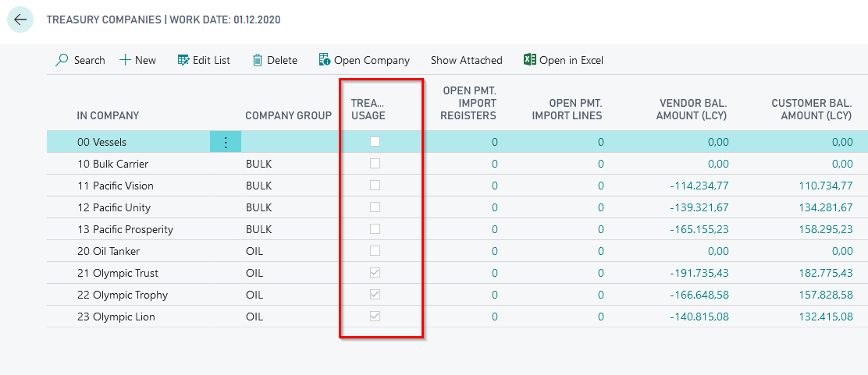Open the Treasury Usage column header

[368, 109]
